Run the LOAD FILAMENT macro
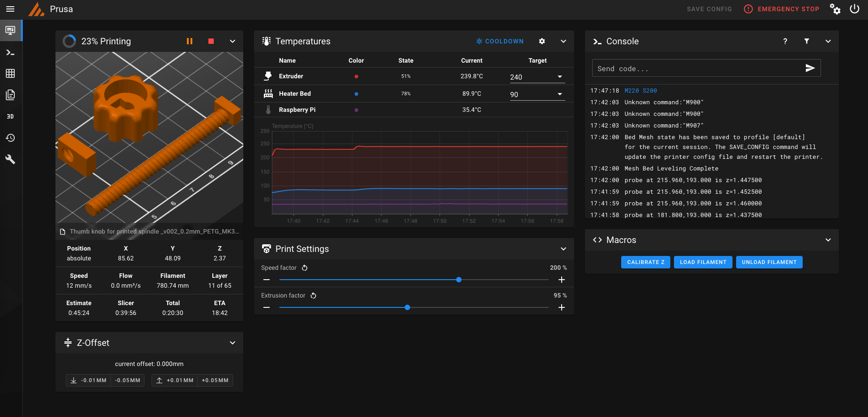This screenshot has width=868, height=417. pyautogui.click(x=703, y=262)
